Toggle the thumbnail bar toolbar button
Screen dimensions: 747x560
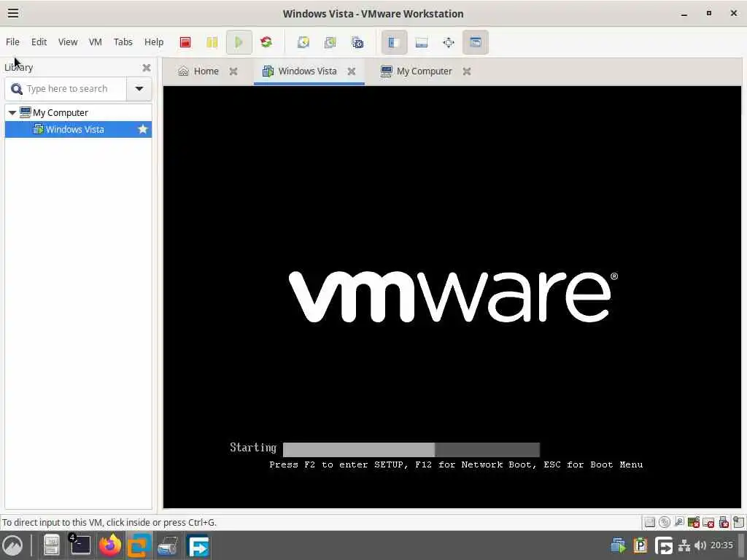coord(421,42)
